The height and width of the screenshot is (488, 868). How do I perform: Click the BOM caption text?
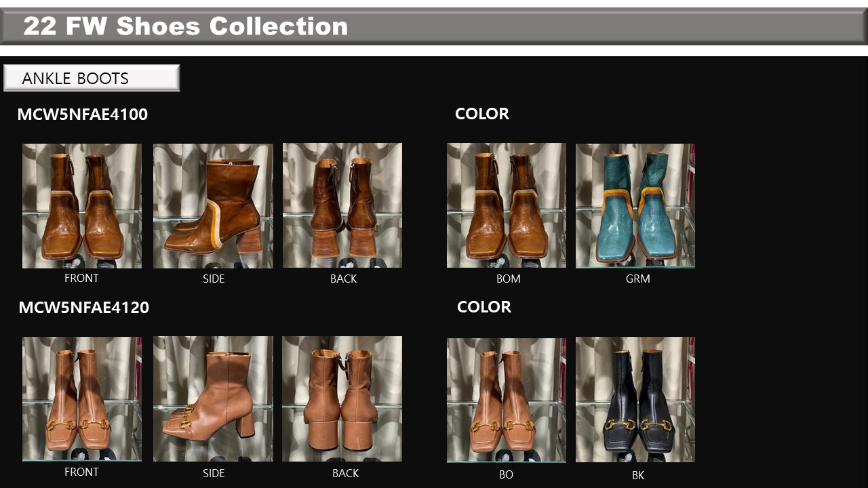tap(509, 279)
